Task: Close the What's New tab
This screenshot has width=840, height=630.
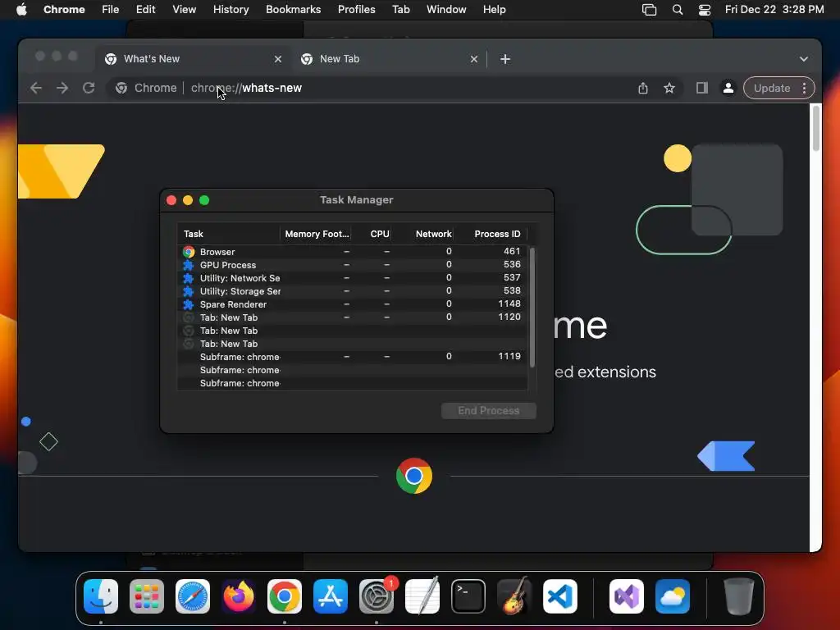Action: coord(278,59)
